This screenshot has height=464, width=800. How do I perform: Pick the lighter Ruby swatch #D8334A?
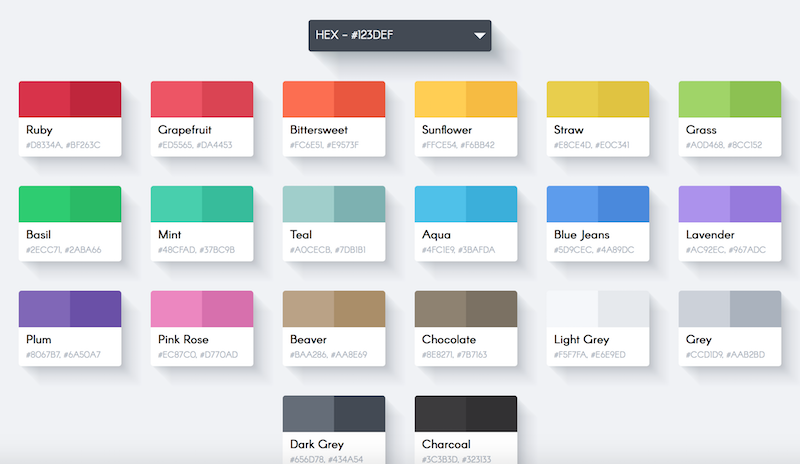pos(44,99)
